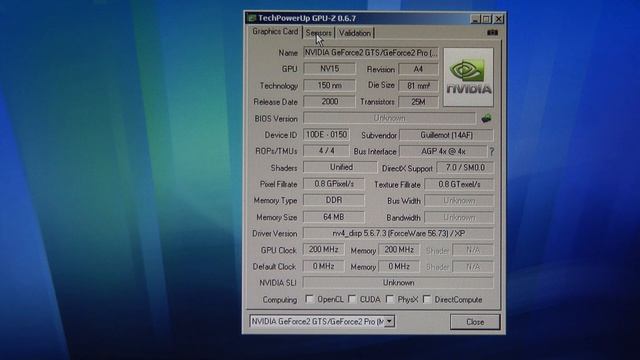This screenshot has height=360, width=640.
Task: Click the Memory Size value 64 MB
Action: coord(333,217)
